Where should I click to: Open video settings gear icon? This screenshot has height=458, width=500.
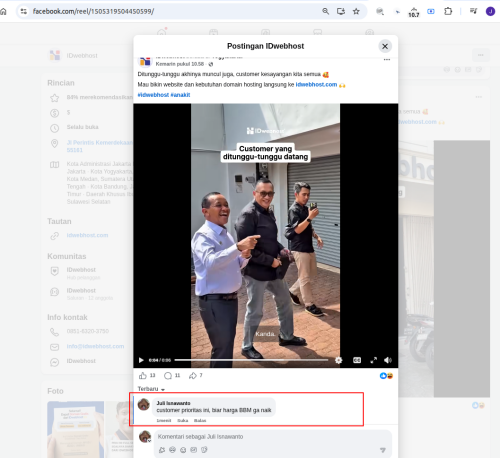[339, 360]
